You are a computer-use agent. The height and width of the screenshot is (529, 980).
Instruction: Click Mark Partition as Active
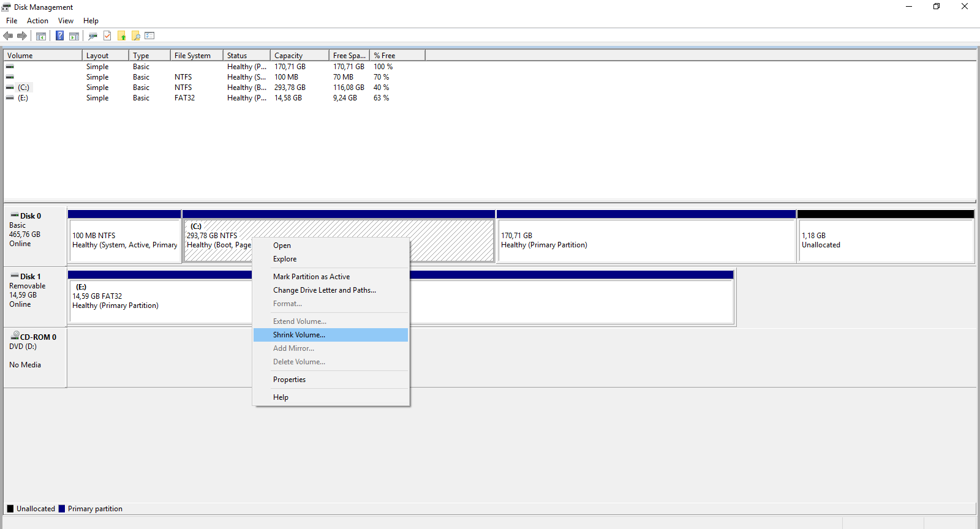click(x=311, y=277)
